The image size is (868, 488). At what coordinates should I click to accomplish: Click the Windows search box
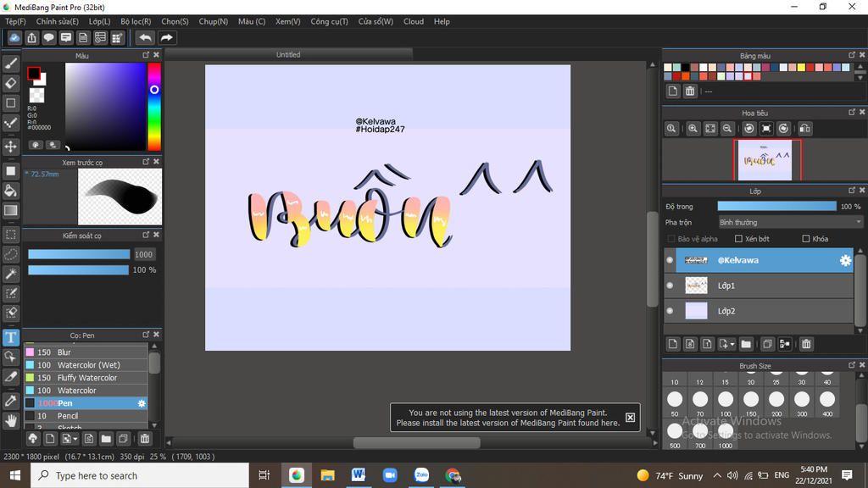pyautogui.click(x=140, y=475)
